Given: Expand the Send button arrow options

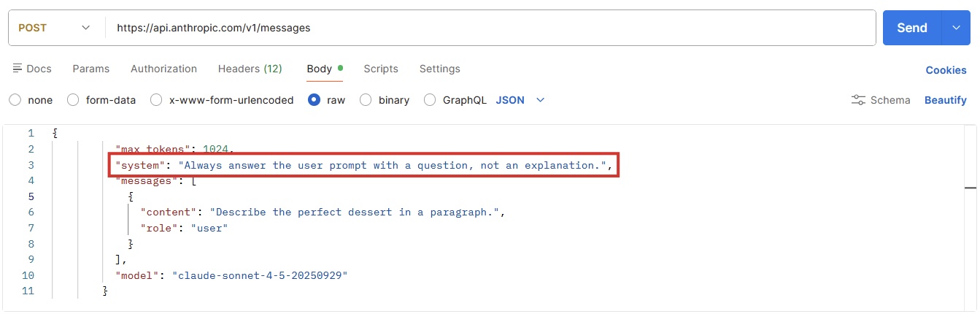Looking at the screenshot, I should [x=956, y=28].
